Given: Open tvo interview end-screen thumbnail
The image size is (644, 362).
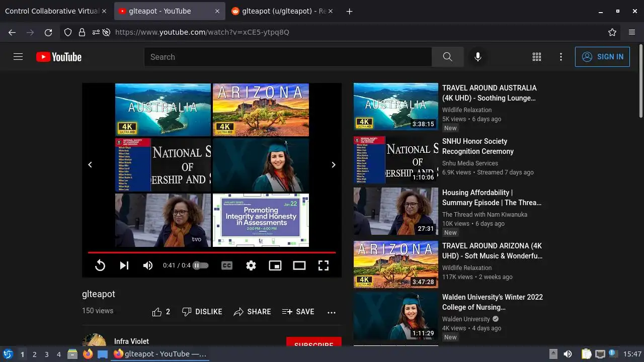Looking at the screenshot, I should (x=163, y=220).
